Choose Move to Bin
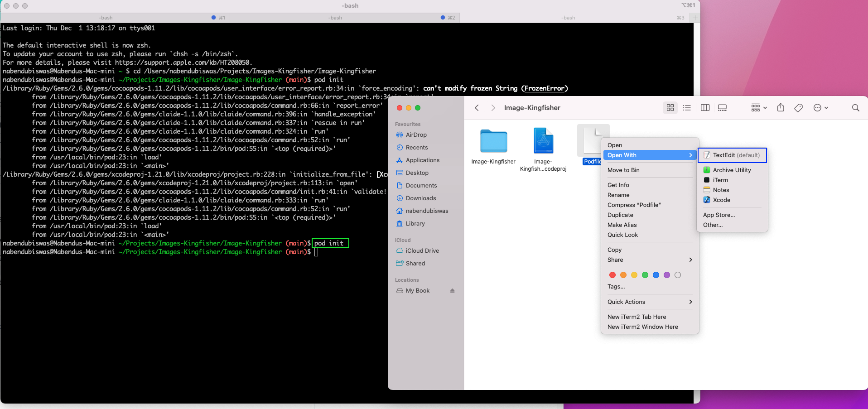868x409 pixels. (x=649, y=170)
